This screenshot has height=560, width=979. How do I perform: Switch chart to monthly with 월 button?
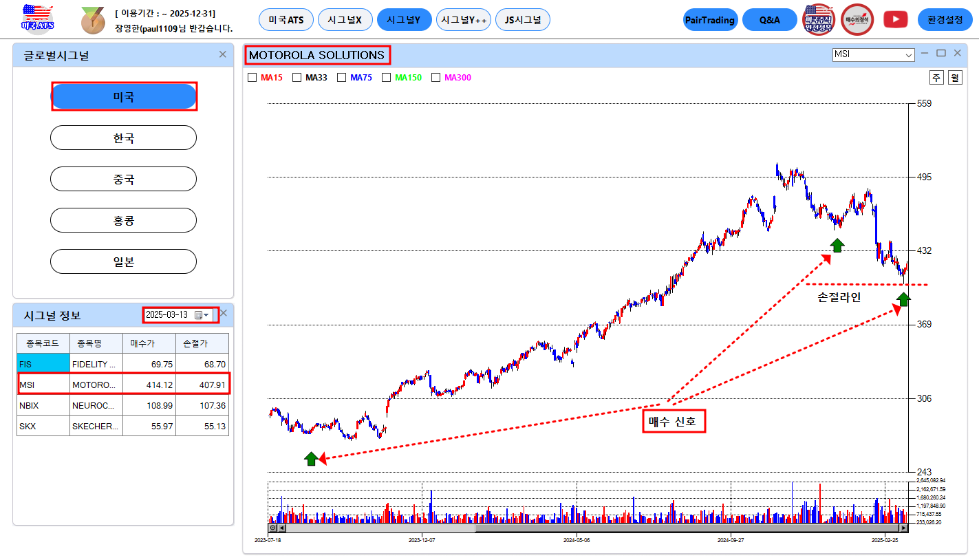955,78
